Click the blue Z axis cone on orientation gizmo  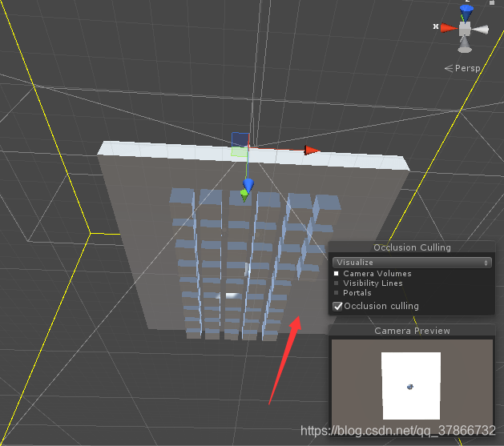(x=466, y=13)
